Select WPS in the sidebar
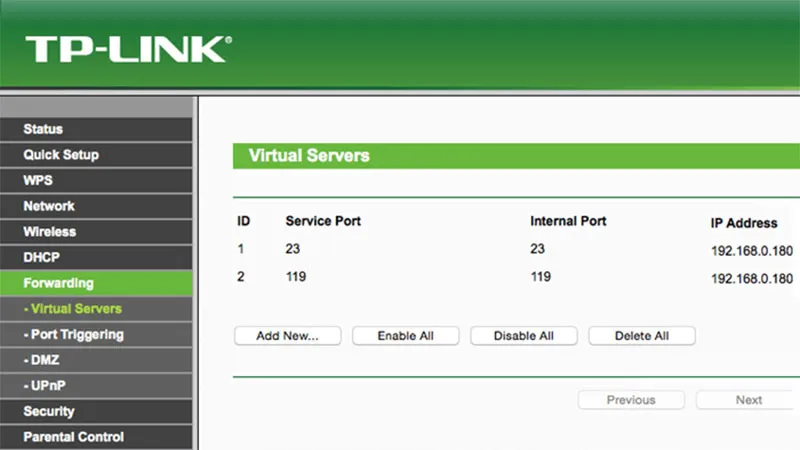The width and height of the screenshot is (800, 450). (96, 180)
